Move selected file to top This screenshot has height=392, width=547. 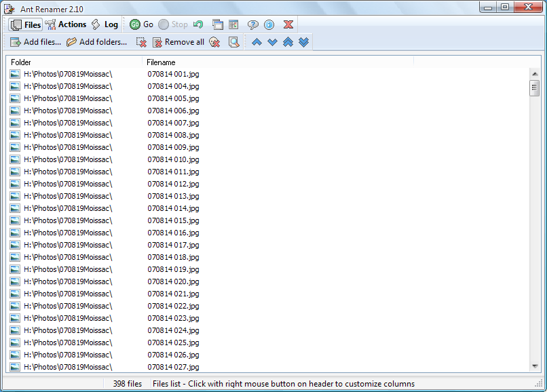click(x=288, y=42)
